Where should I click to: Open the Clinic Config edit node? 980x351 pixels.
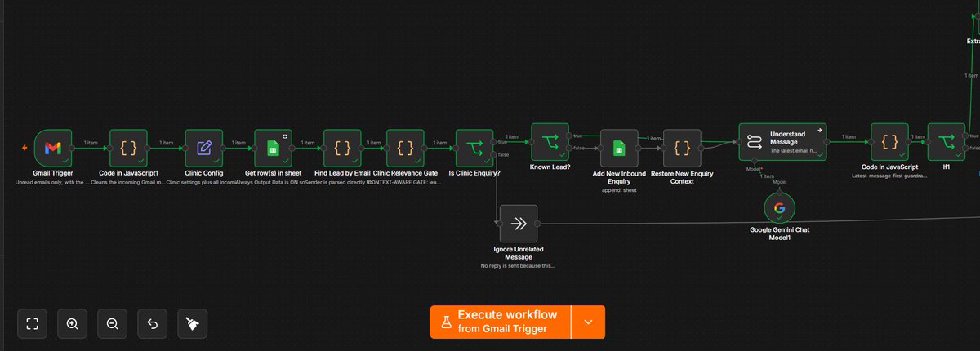204,148
